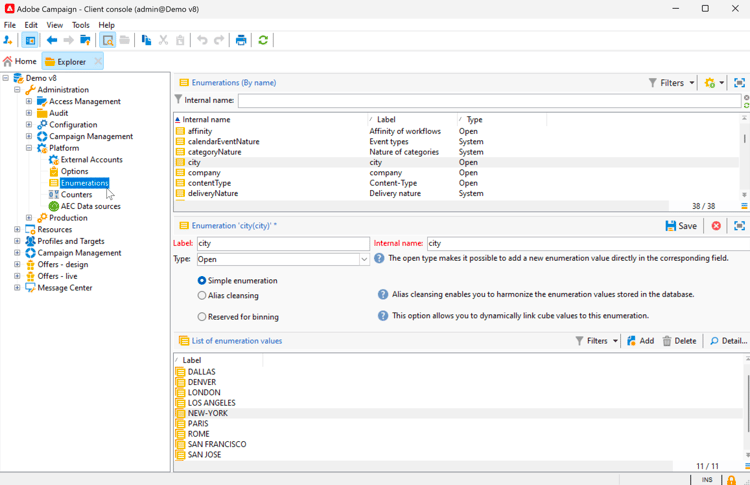Screen dimensions: 750x485
Task: Select the Alias cleansing radio option
Action: tap(202, 296)
